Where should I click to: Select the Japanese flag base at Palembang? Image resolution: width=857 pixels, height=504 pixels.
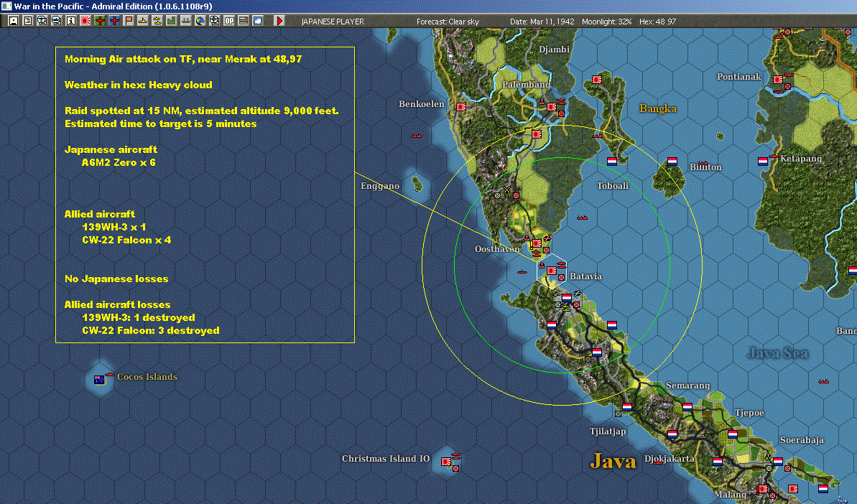click(x=552, y=107)
